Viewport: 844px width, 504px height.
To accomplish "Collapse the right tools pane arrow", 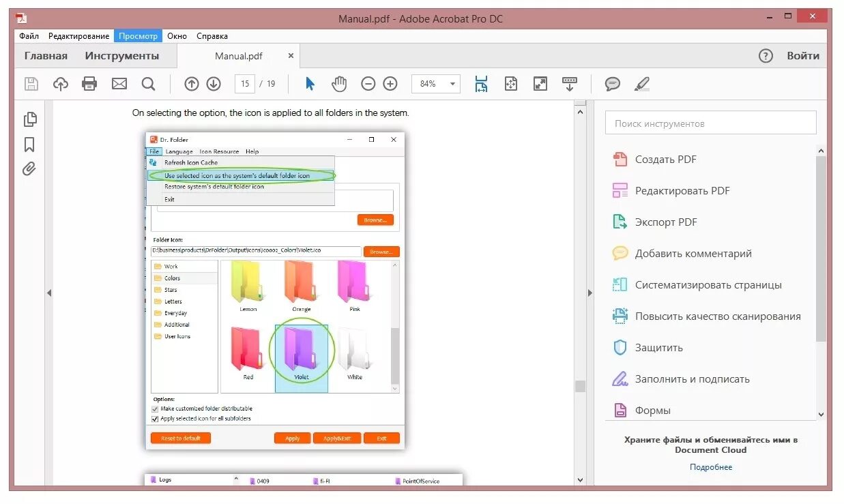I will 590,293.
